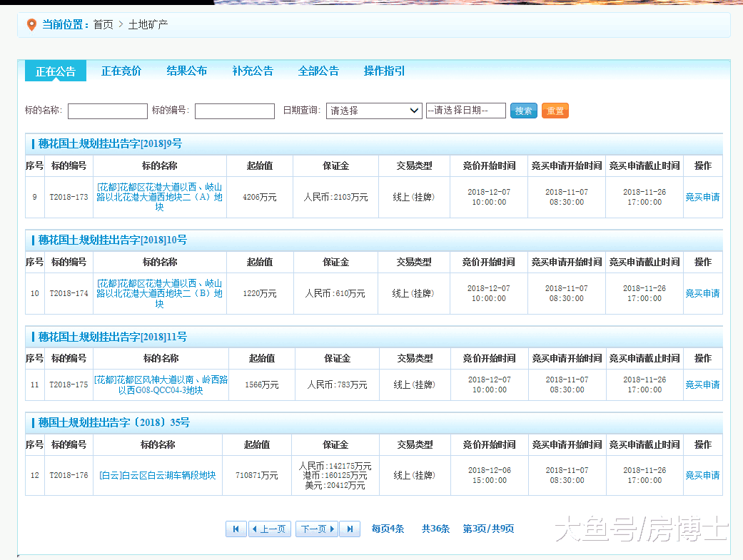Open the 日期查询 请选择 dropdown

pos(374,111)
